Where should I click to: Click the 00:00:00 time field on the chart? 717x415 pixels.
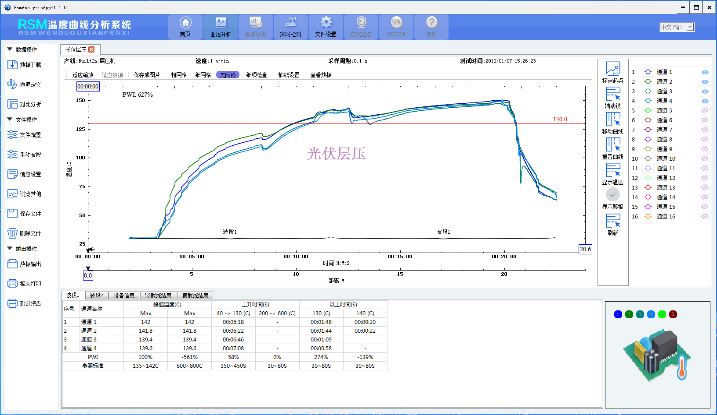(x=87, y=87)
